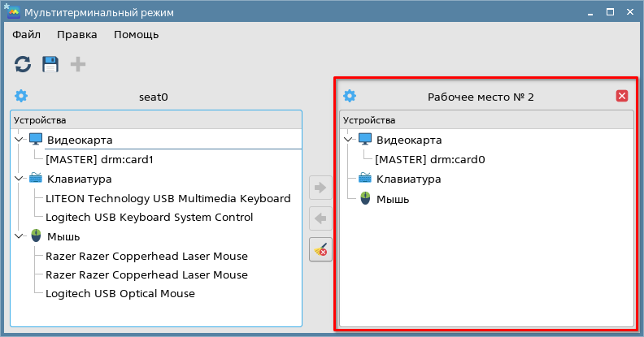Select Logitech USB Keyboard System Control
Viewport: 644px width, 337px height.
[x=149, y=217]
